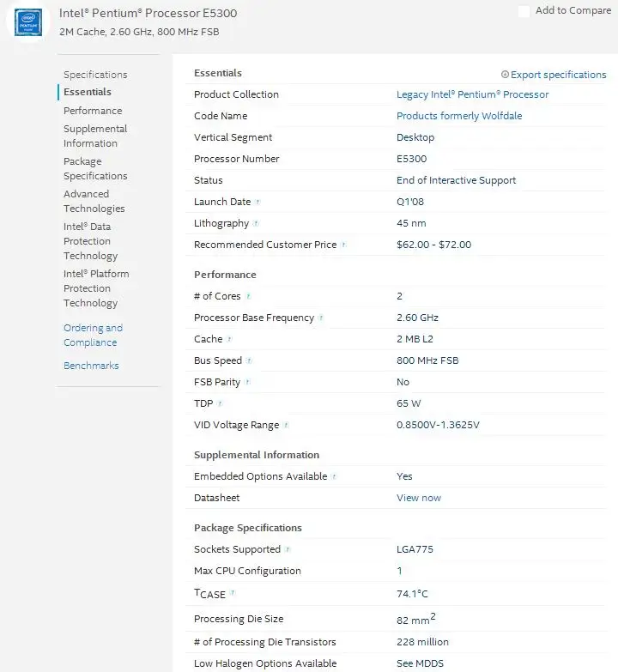Image resolution: width=618 pixels, height=672 pixels.
Task: Open info icon next to VID Voltage Range
Action: pos(286,425)
